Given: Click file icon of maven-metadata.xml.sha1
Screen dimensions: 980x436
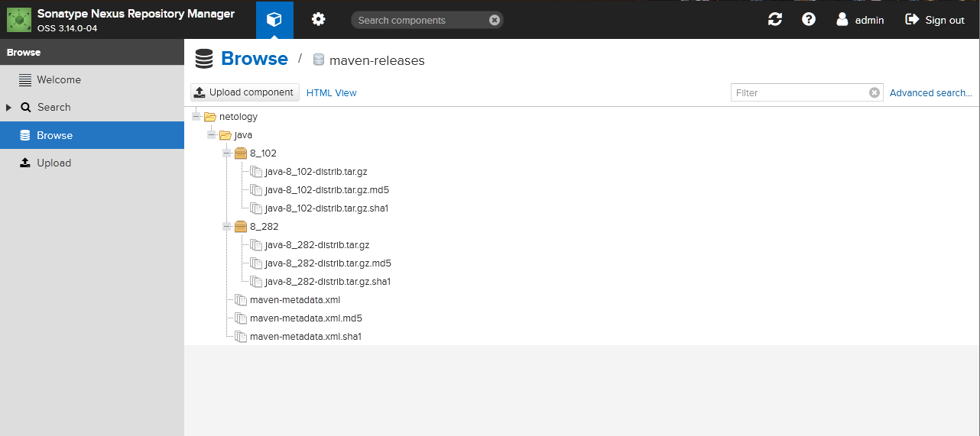Looking at the screenshot, I should 241,337.
